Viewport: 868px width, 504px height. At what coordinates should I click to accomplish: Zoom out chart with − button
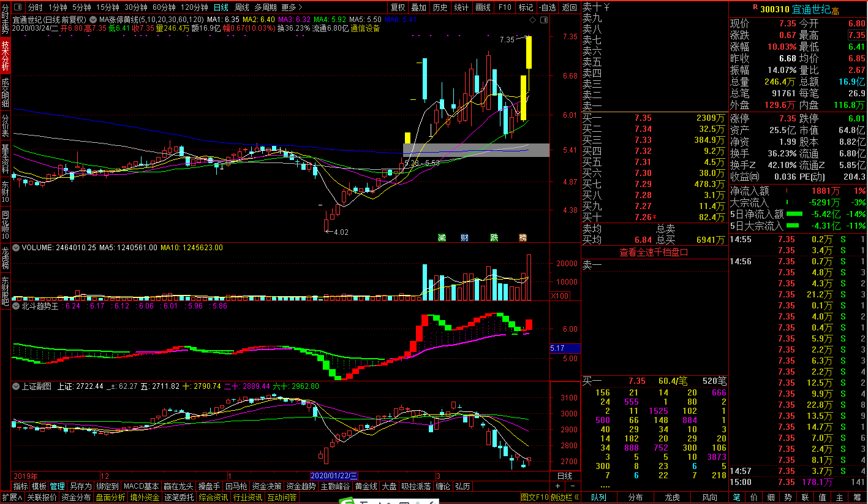[x=573, y=486]
